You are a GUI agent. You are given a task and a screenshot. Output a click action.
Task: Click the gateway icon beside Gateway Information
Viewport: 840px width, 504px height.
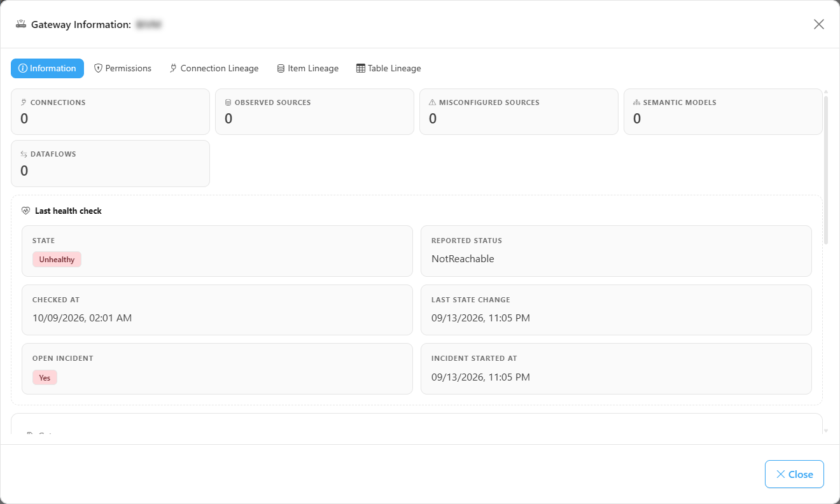coord(20,24)
